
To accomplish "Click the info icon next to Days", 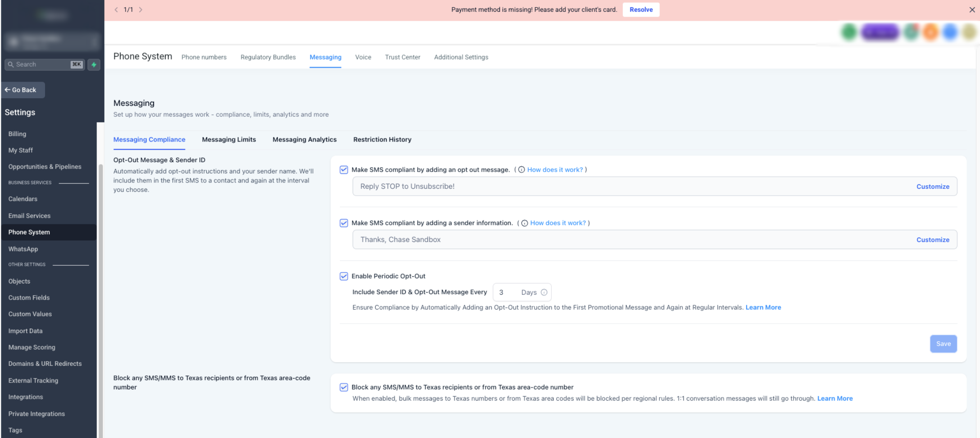I will (x=544, y=292).
